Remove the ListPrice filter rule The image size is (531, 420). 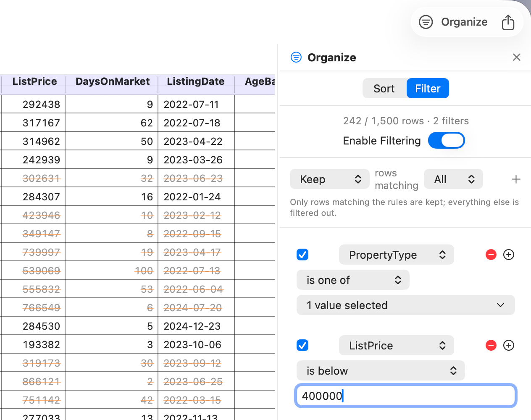coord(491,345)
